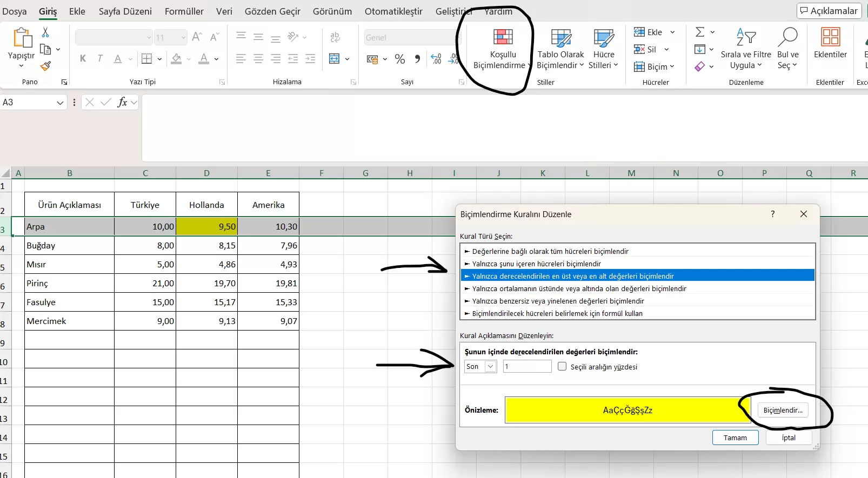The image size is (868, 478).
Task: Click the decrease font size icon
Action: (x=215, y=37)
